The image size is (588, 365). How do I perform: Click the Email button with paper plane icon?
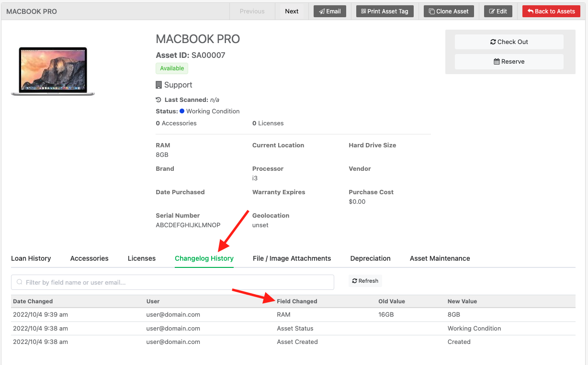330,11
